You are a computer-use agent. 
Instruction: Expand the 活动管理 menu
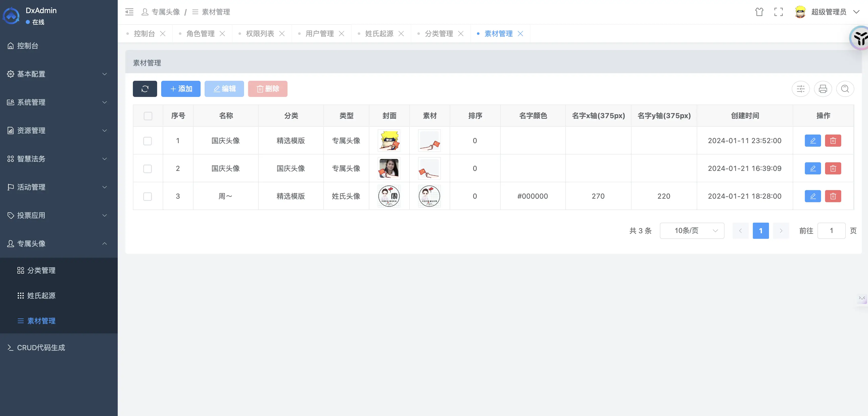click(59, 187)
